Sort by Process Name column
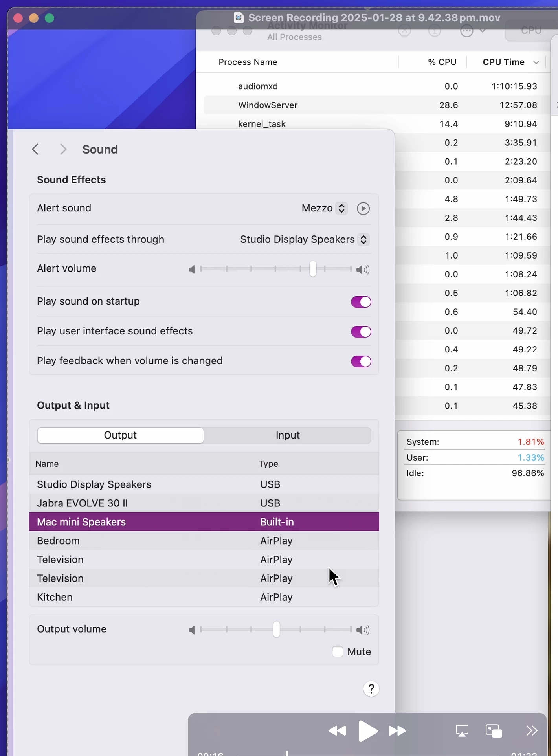558x756 pixels. (248, 62)
